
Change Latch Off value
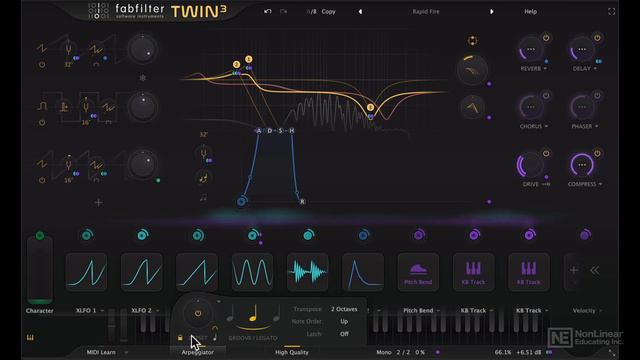pos(344,333)
